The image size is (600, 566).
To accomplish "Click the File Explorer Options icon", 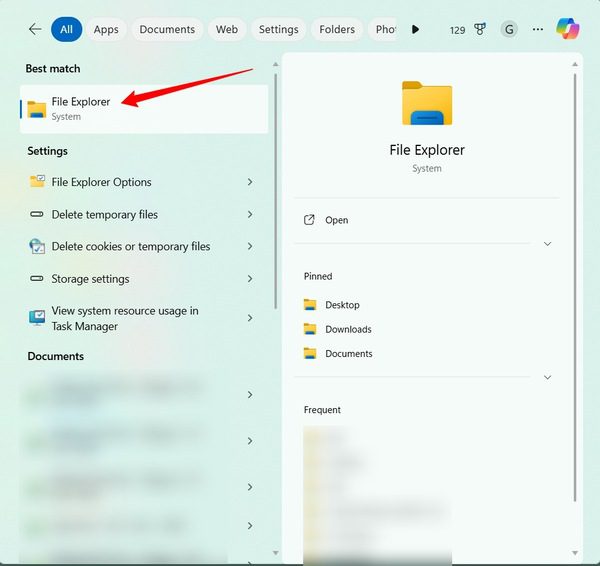I will (x=37, y=181).
